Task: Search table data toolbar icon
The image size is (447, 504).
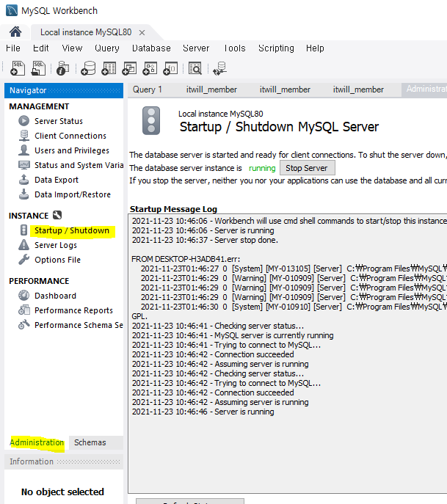Action: [195, 68]
